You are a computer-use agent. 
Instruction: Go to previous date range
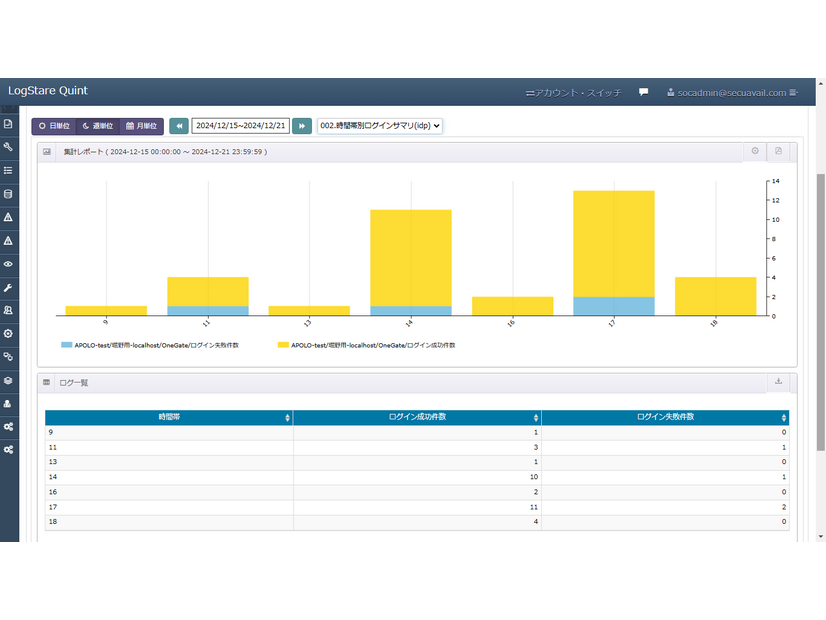point(179,126)
